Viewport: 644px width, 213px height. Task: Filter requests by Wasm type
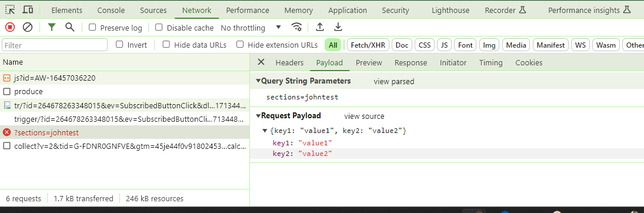coord(606,45)
